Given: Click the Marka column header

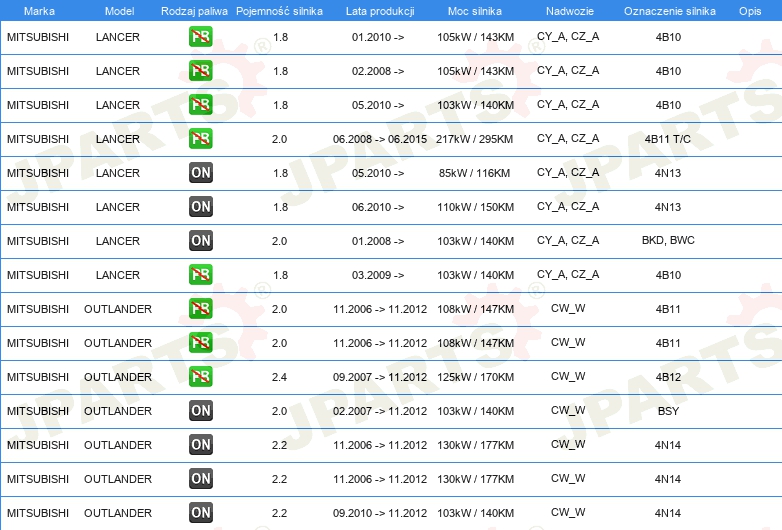Looking at the screenshot, I should (x=39, y=11).
